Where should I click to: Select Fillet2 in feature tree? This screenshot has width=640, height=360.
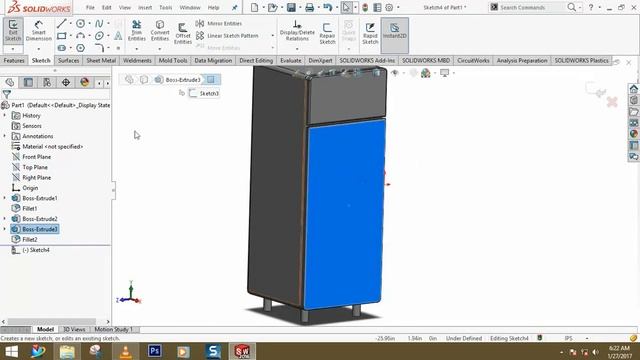point(30,240)
